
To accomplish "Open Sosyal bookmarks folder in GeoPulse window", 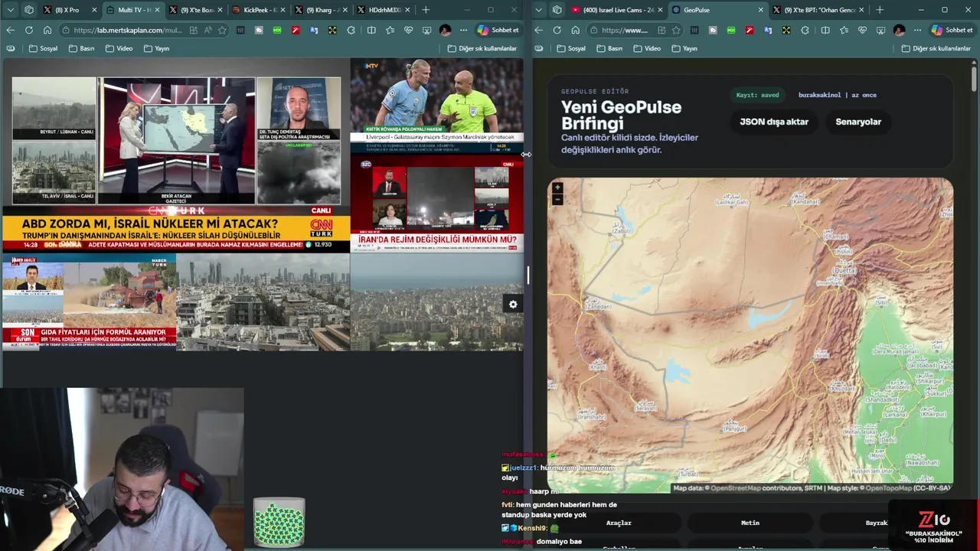I will click(x=571, y=48).
